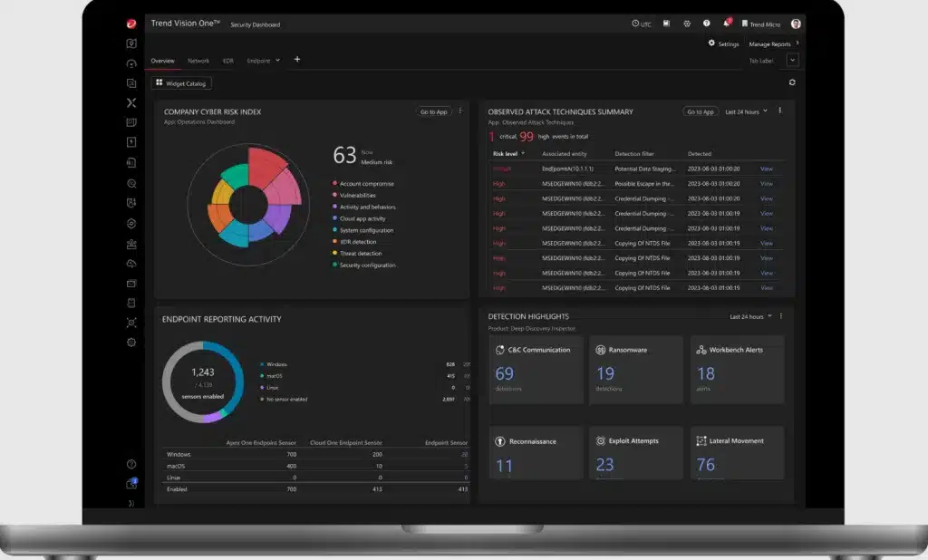Click the dashboard refresh icon
The width and height of the screenshot is (928, 560).
(x=792, y=82)
